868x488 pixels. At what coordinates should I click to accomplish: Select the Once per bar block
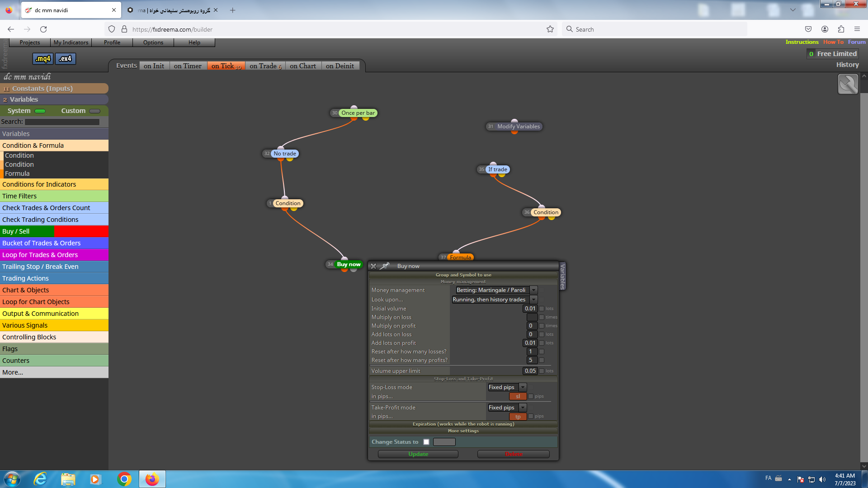pos(358,113)
